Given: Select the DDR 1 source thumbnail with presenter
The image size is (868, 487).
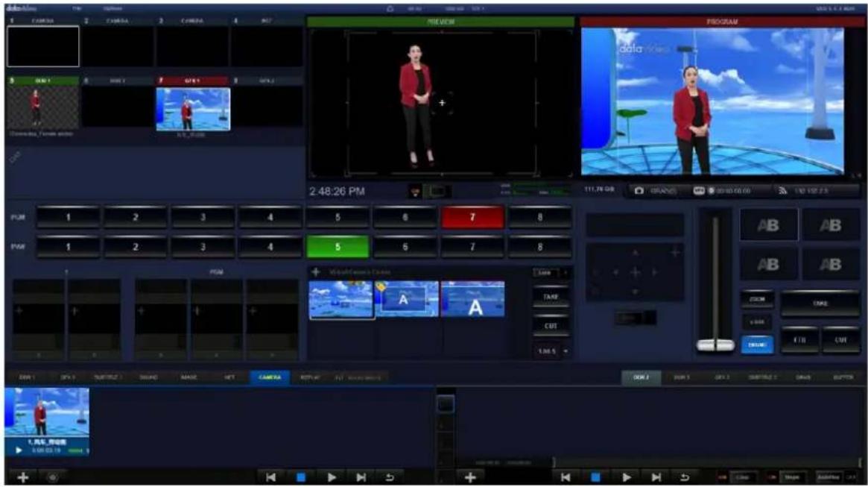Looking at the screenshot, I should pos(43,108).
